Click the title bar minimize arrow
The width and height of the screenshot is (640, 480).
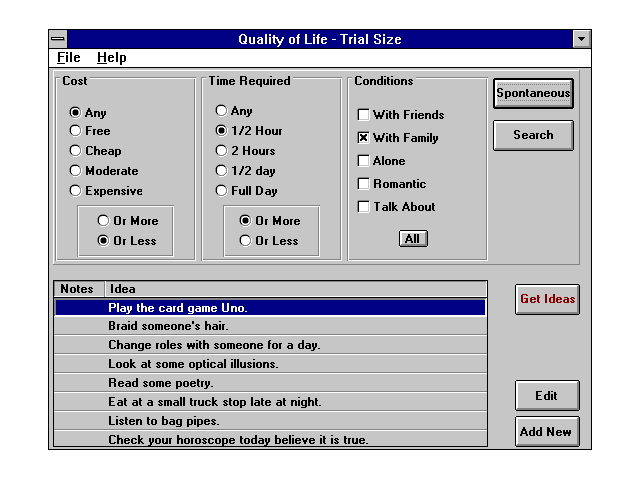(581, 39)
